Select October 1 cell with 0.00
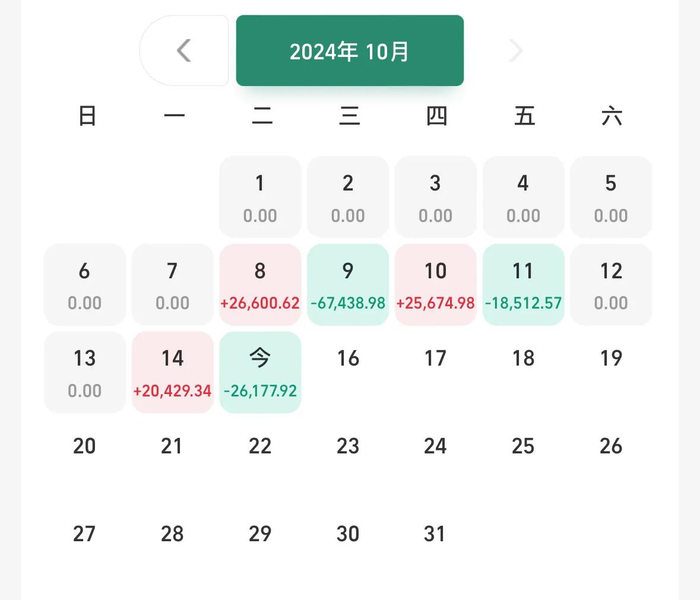 tap(260, 197)
